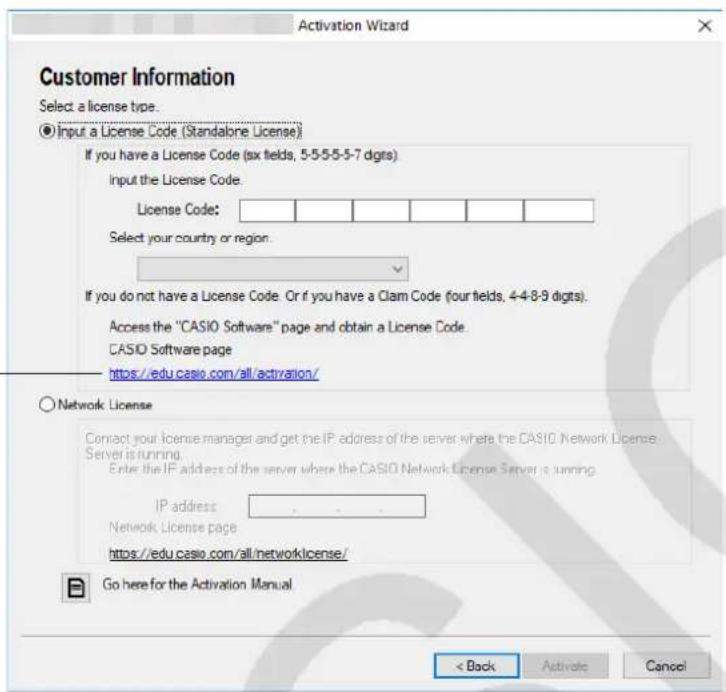The width and height of the screenshot is (726, 692).
Task: Click the second License Code field
Action: pos(324,211)
